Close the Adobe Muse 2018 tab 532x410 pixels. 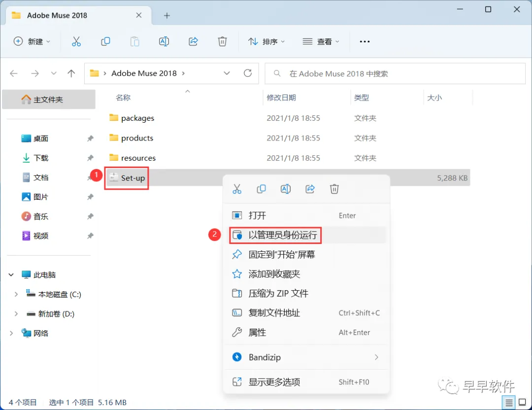[x=139, y=15]
